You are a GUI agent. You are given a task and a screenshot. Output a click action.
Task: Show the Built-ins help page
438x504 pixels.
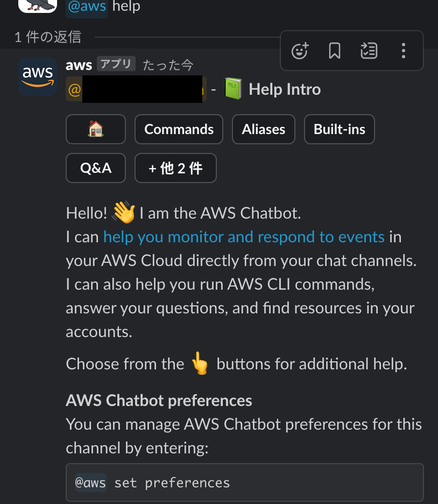click(339, 129)
